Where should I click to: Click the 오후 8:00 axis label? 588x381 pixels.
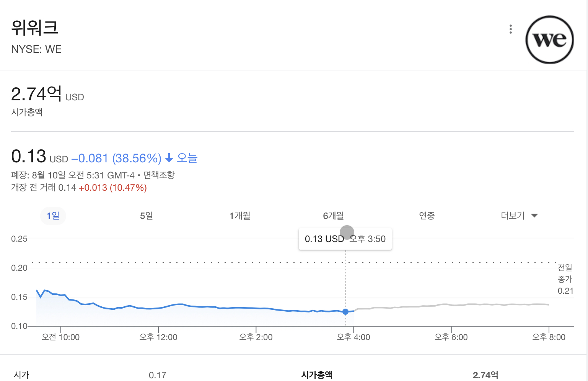pos(549,337)
